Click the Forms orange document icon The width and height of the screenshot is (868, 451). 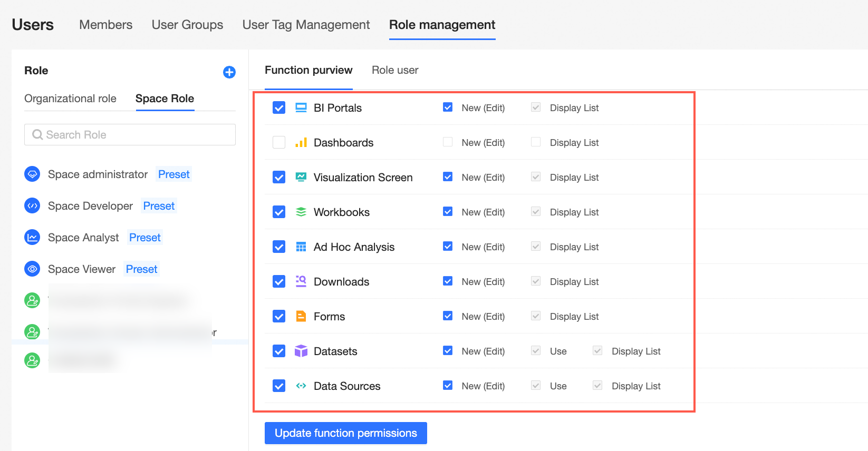tap(301, 316)
